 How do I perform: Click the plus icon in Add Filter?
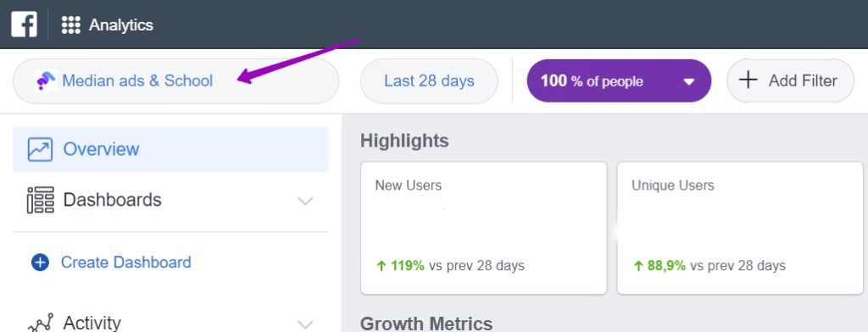[x=748, y=80]
